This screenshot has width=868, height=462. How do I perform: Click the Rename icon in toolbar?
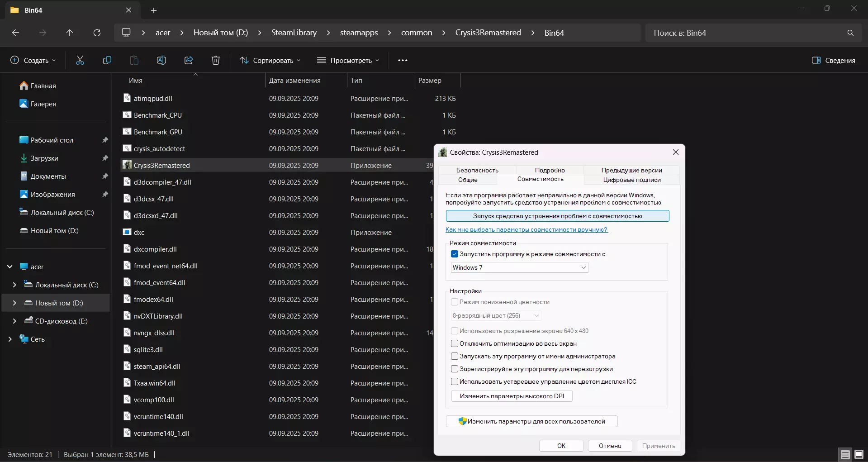(161, 60)
